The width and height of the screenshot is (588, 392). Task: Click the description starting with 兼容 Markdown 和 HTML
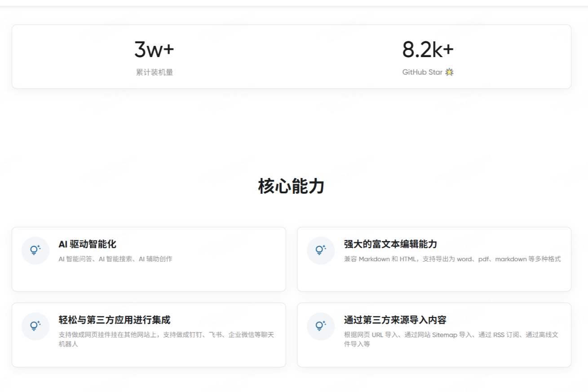pyautogui.click(x=452, y=259)
